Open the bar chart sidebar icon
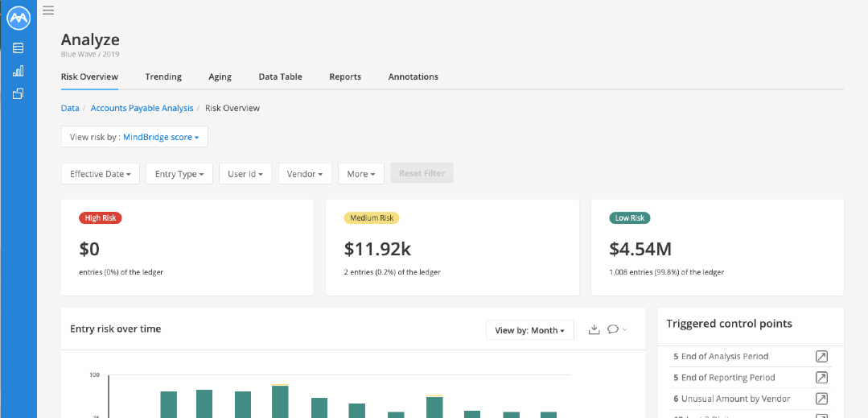Image resolution: width=868 pixels, height=418 pixels. (19, 71)
